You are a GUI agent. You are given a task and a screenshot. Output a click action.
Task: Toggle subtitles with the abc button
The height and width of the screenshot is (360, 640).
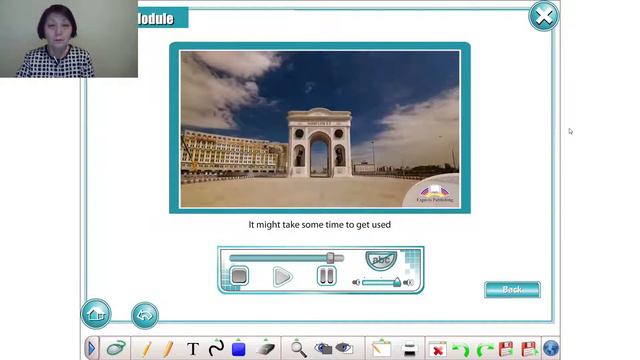(x=381, y=260)
